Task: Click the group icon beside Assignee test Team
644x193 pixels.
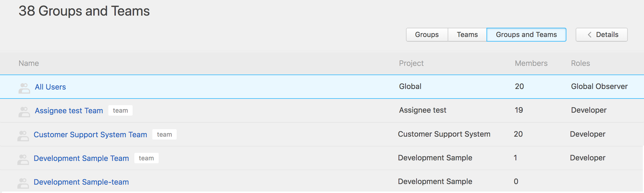Action: point(24,112)
